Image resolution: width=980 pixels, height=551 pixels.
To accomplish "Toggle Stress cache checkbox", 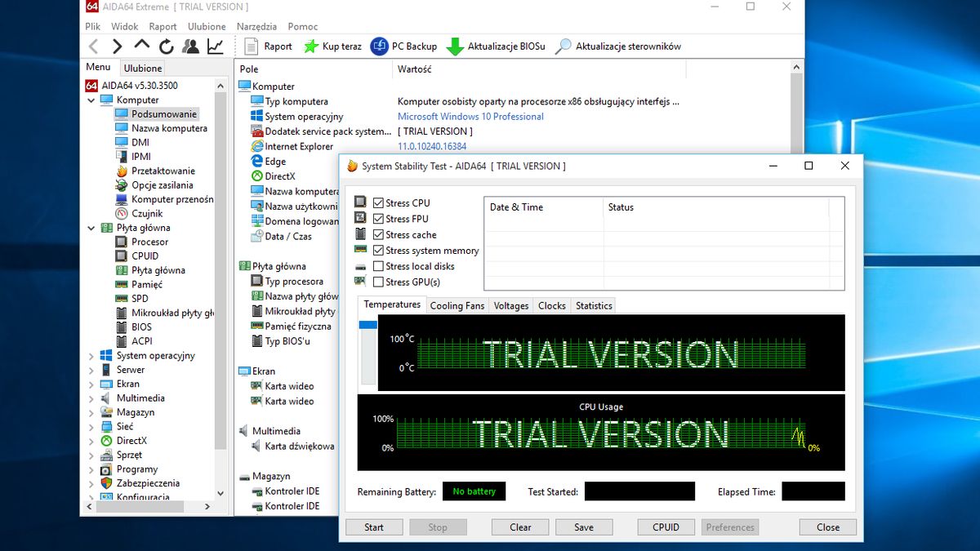I will 378,235.
